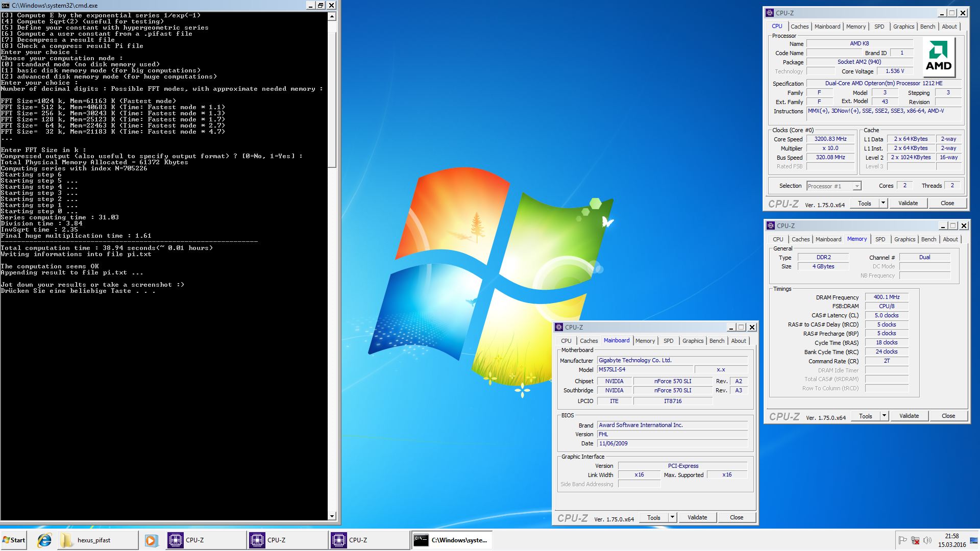Click Tools button in CPU window
The image size is (980, 551).
pos(865,203)
